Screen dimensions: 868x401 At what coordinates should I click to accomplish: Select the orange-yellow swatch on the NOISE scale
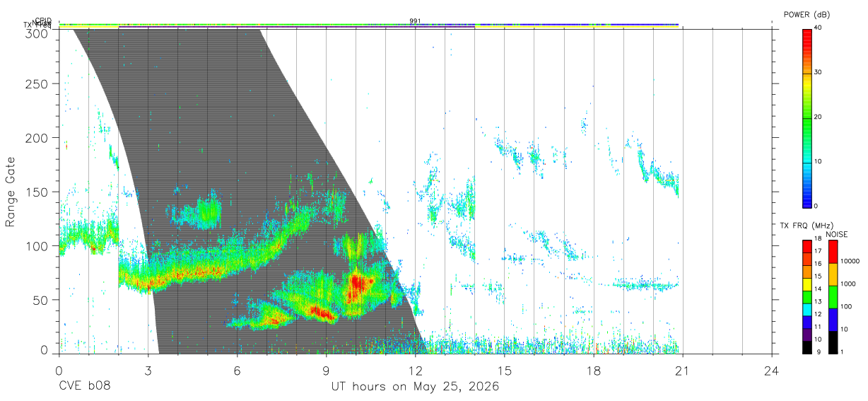click(833, 274)
